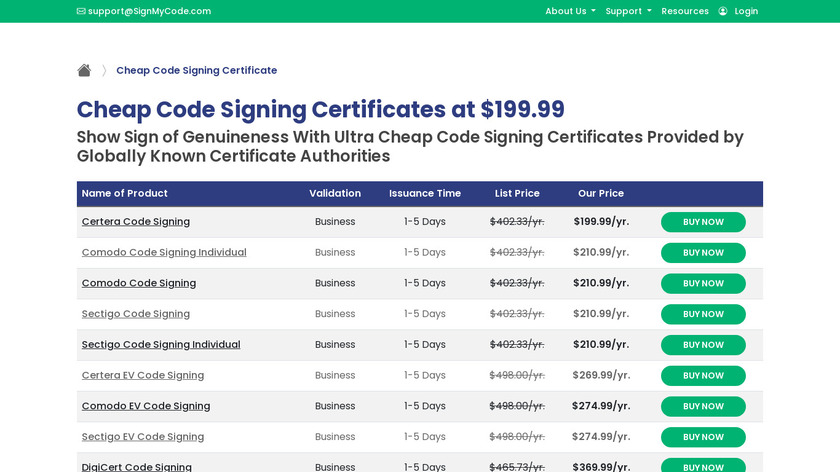
Task: Open the DigiCert Code Signing link
Action: coord(137,466)
